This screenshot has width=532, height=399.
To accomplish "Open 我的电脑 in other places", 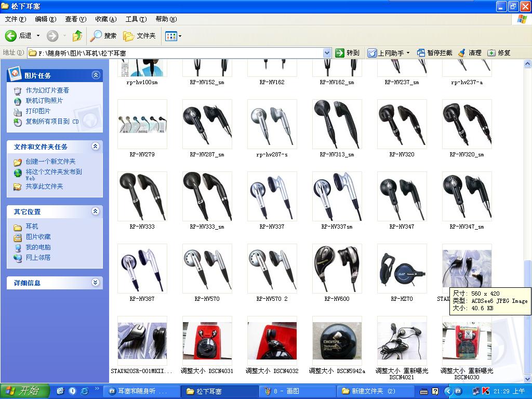I will (x=38, y=247).
